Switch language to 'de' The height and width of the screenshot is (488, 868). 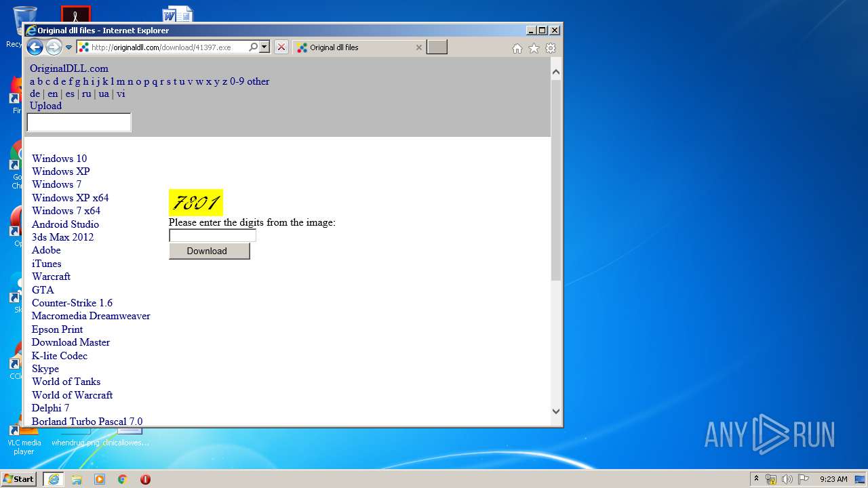35,94
